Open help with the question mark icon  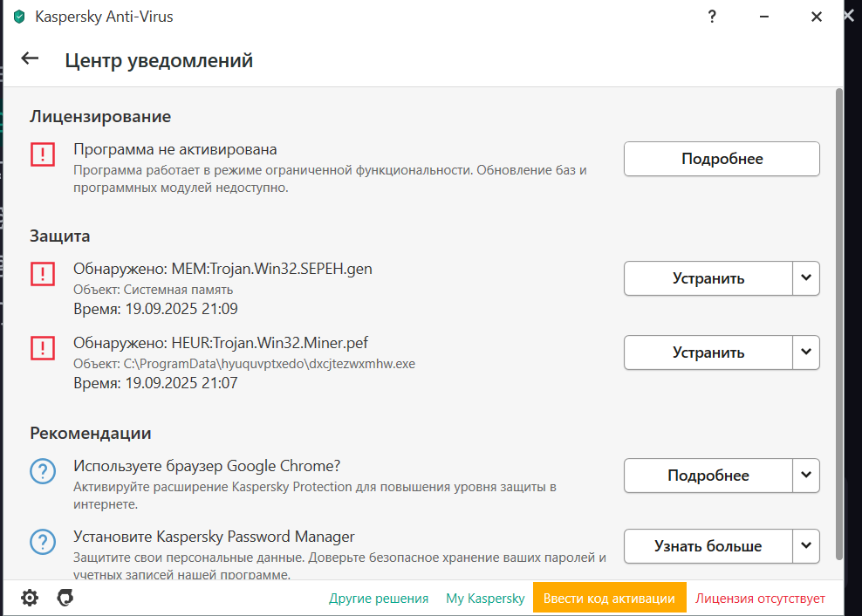pyautogui.click(x=712, y=17)
